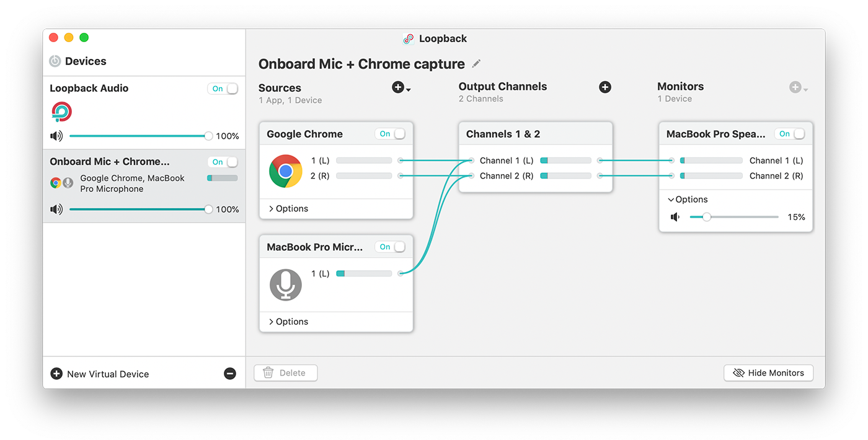Click the small Chrome and mic icons in sidebar device
This screenshot has width=868, height=440.
pos(62,183)
